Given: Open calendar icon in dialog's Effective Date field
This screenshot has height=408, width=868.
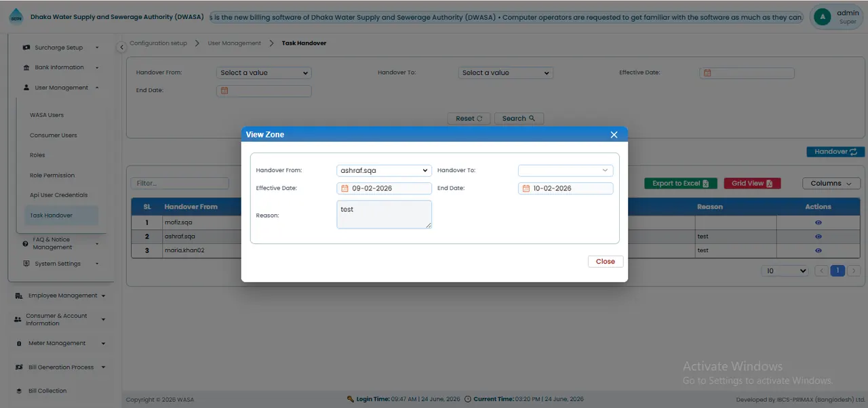Looking at the screenshot, I should coord(344,188).
